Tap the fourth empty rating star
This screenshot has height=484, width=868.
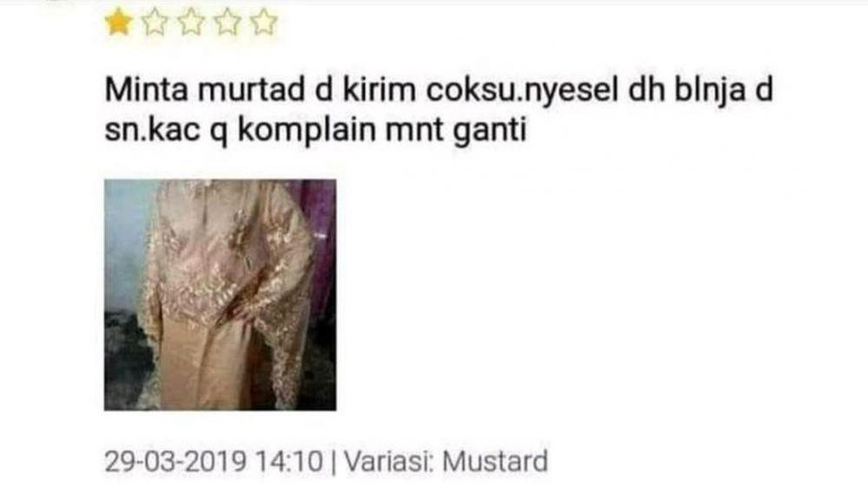click(227, 23)
